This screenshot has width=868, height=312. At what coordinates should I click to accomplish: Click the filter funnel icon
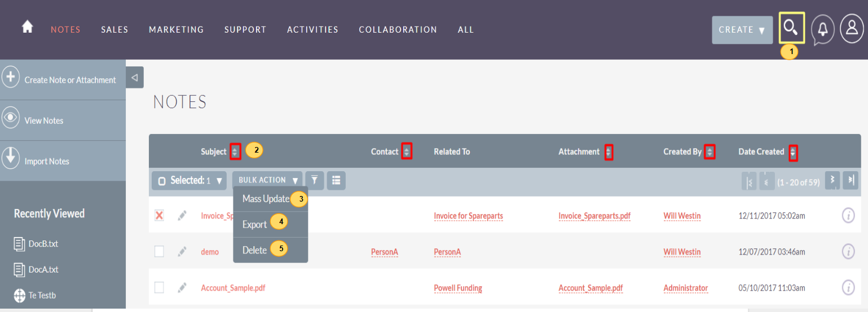315,180
